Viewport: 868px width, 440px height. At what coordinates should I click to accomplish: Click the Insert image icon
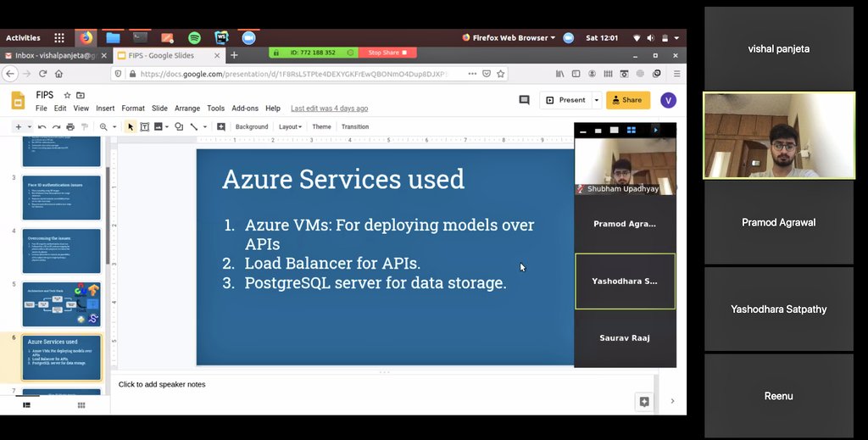point(159,126)
